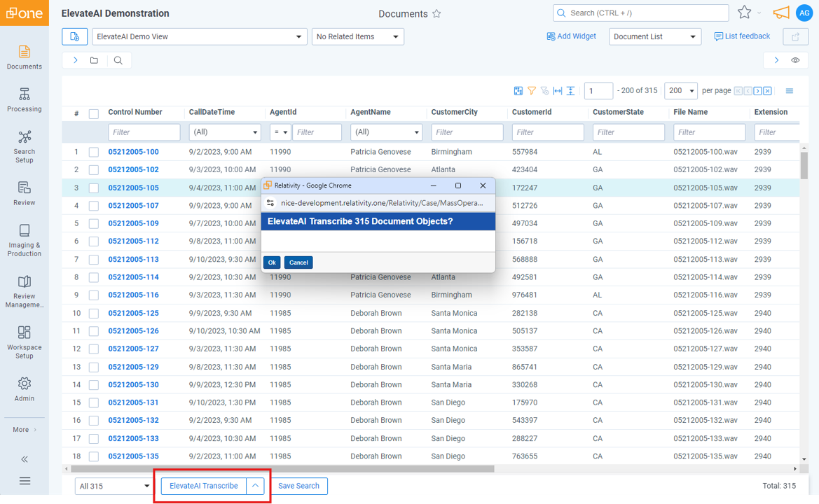Open the favorites star in the header
Screen dimensions: 819x504
(744, 13)
